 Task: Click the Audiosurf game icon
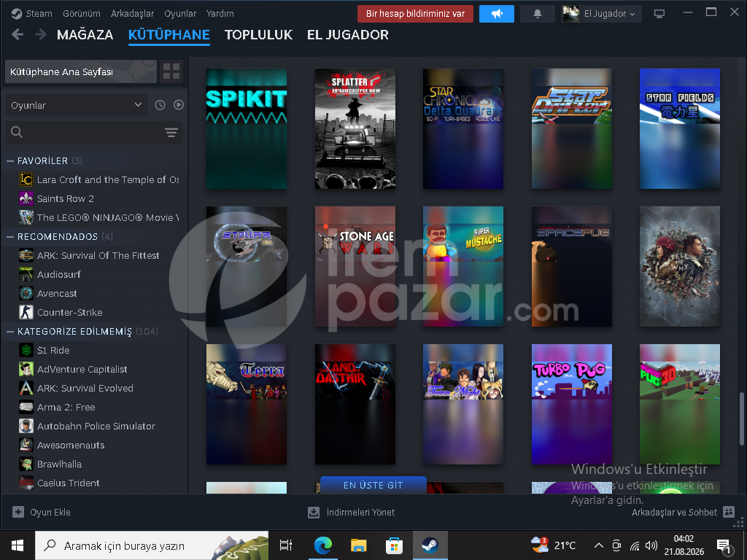[26, 274]
